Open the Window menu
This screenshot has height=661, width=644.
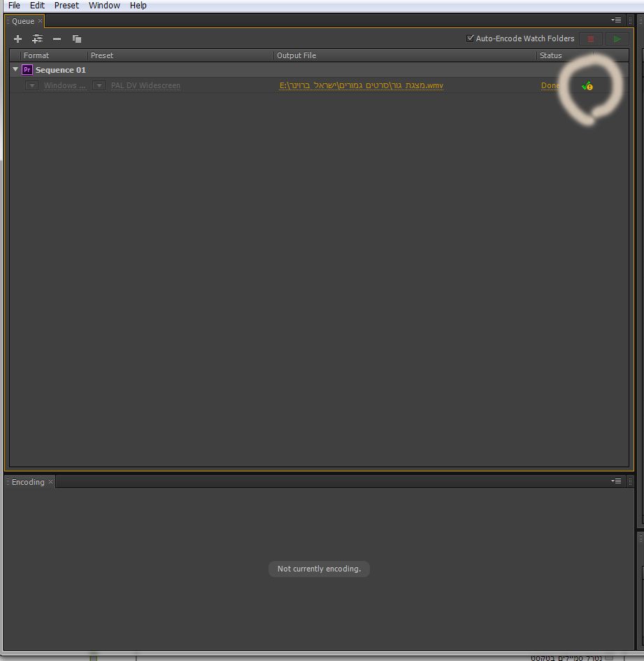pyautogui.click(x=104, y=6)
